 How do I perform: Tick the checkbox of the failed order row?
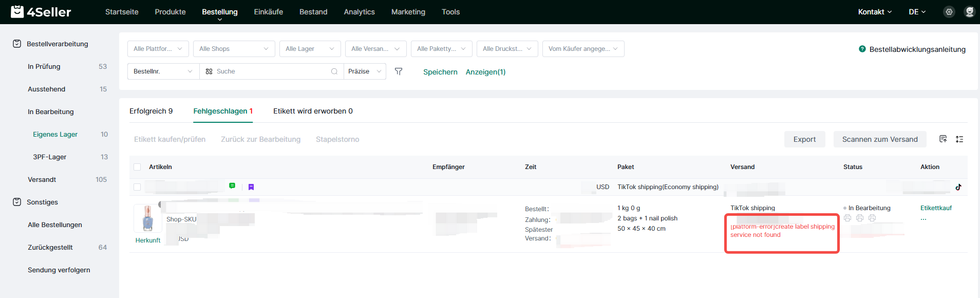(x=137, y=187)
